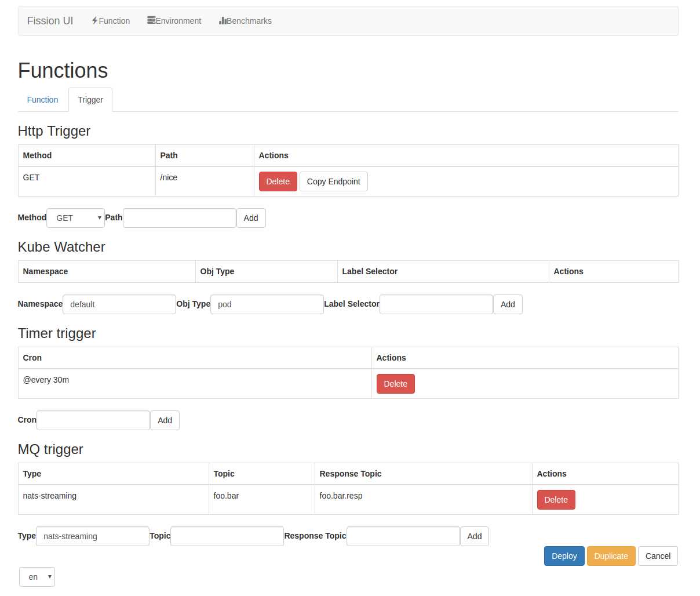Viewport: 700px width, 596px height.
Task: Click the Timer trigger heading
Action: 57,333
